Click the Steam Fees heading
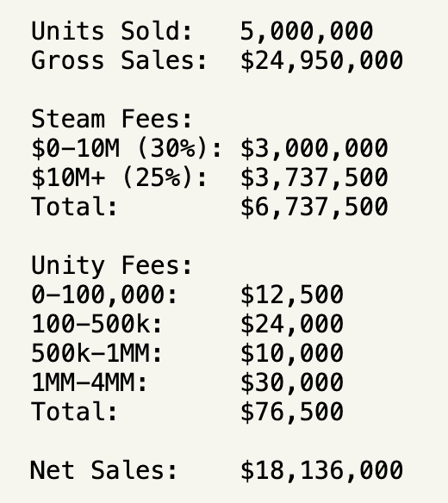The width and height of the screenshot is (448, 503). 112,119
